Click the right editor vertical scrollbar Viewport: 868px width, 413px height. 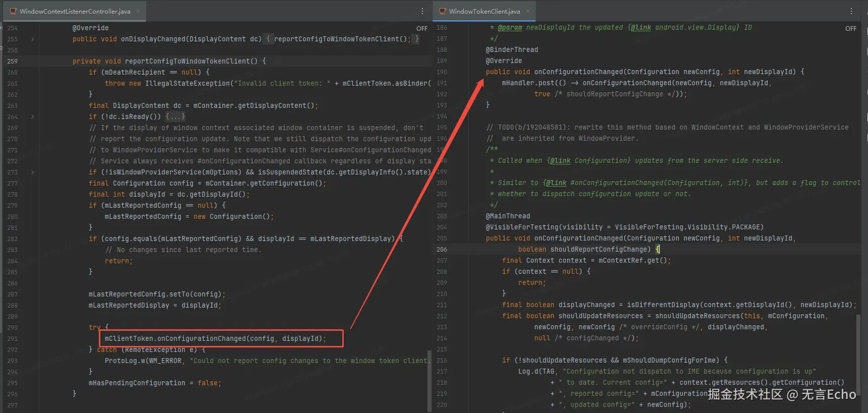857,353
